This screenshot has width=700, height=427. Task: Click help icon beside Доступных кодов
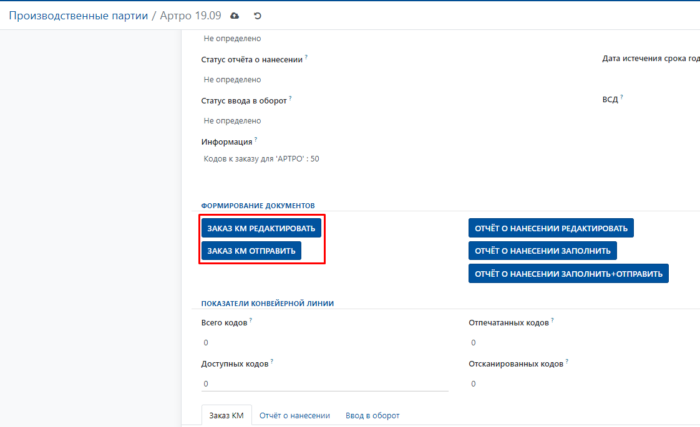tap(271, 362)
